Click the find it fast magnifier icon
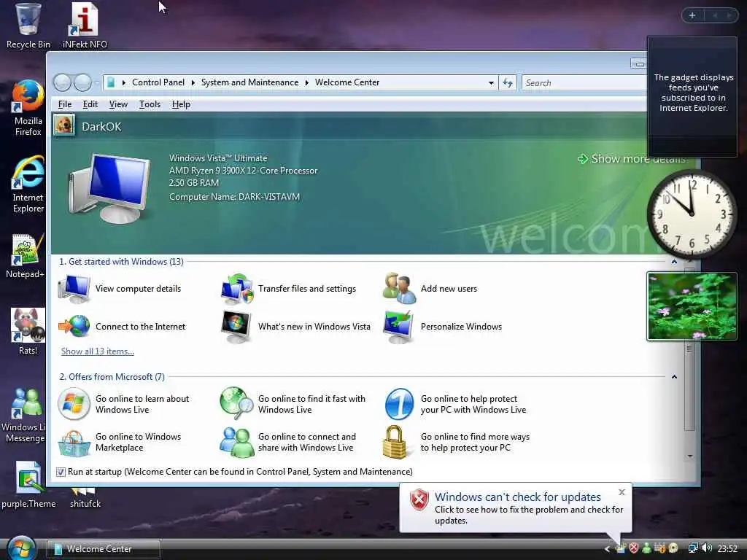 (236, 402)
